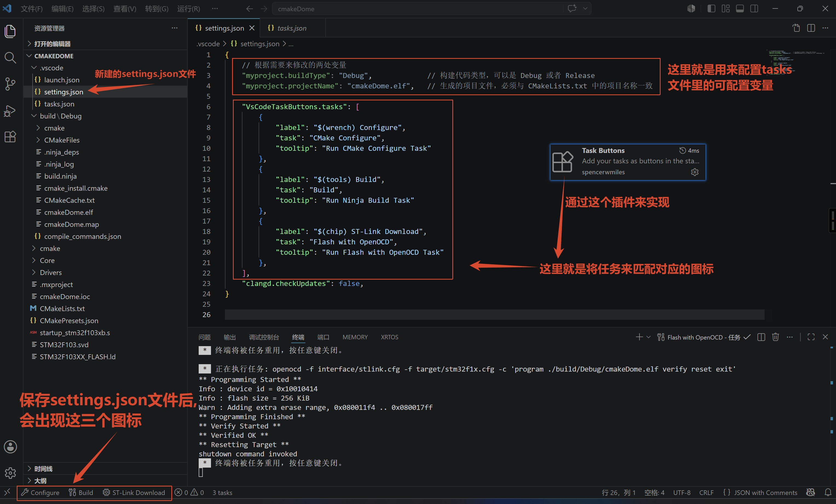Click the ST-Link Download status bar button
The width and height of the screenshot is (836, 504).
click(x=134, y=493)
